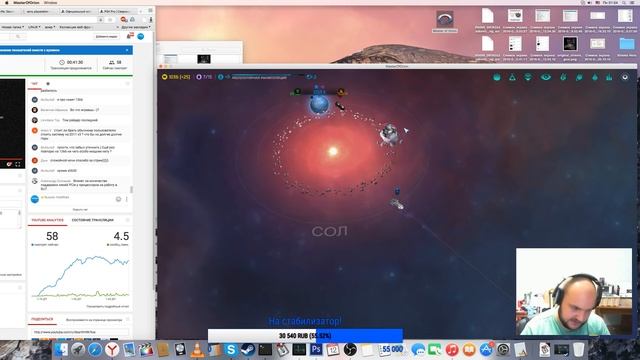Click the eye icon in game toolbar
The image size is (640, 360).
coord(545,77)
